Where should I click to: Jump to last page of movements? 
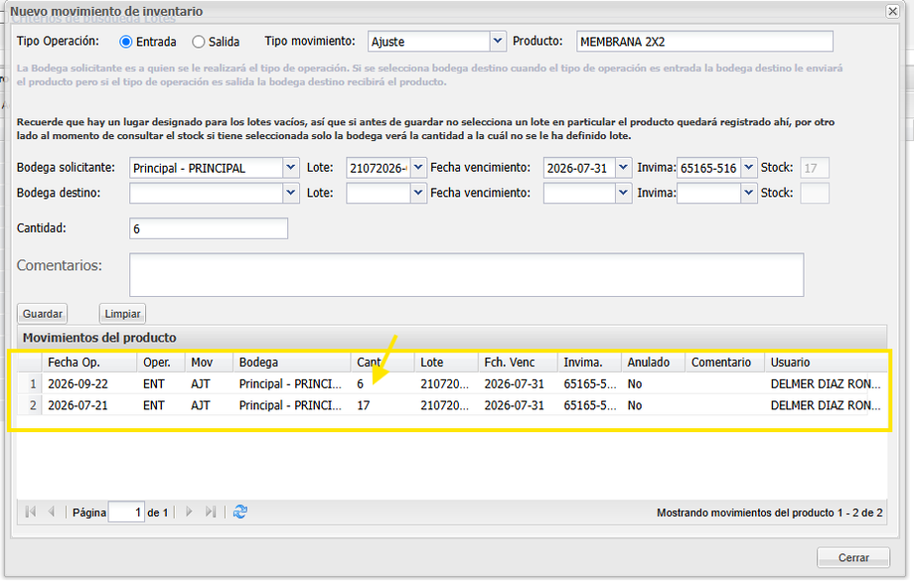tap(211, 512)
